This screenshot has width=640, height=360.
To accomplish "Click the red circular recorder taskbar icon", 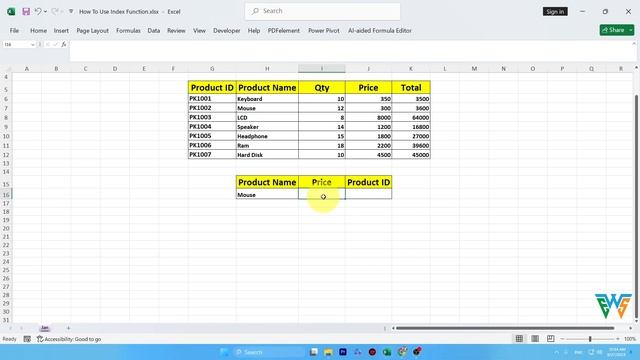I will [x=372, y=352].
